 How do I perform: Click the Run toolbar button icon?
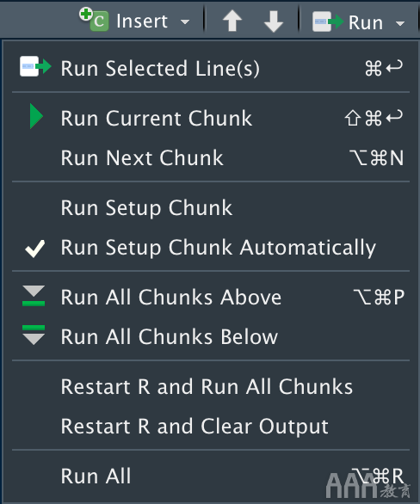328,22
